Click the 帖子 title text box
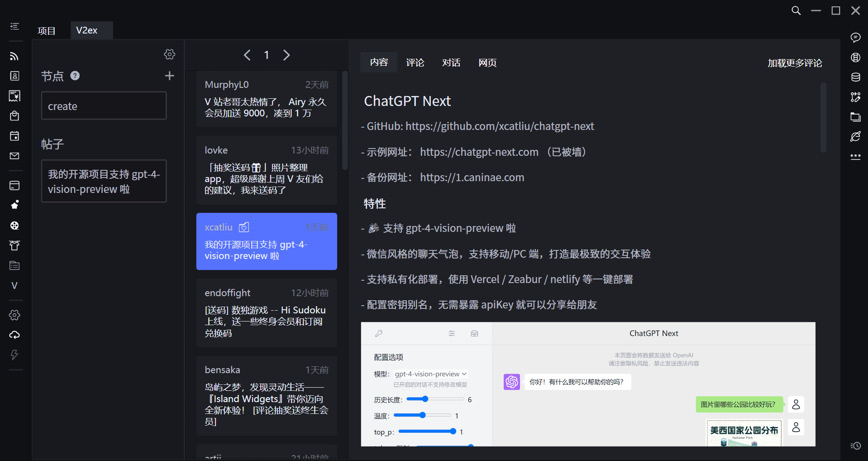Image resolution: width=868 pixels, height=461 pixels. click(x=104, y=181)
